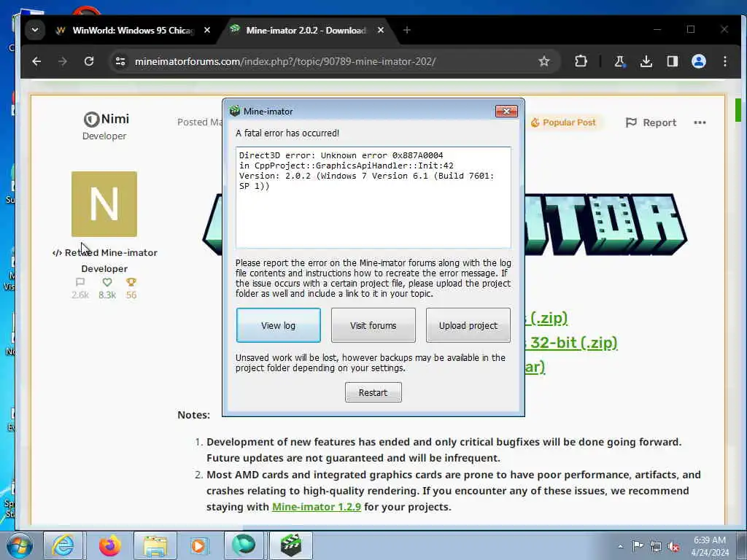Viewport: 747px width, 560px height.
Task: Follow the Mine-imator 1.2.9 link
Action: coord(317,507)
